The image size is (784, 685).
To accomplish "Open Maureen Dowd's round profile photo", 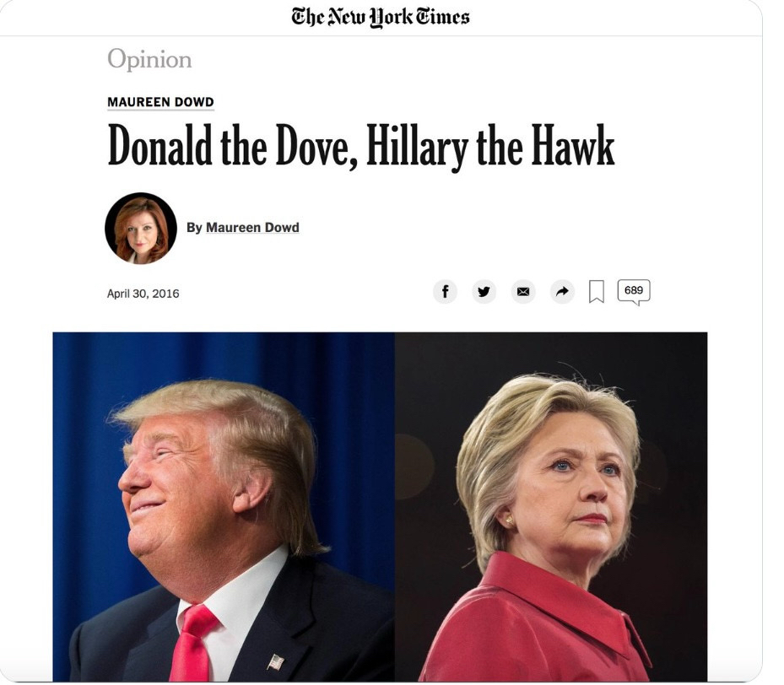I will tap(141, 229).
